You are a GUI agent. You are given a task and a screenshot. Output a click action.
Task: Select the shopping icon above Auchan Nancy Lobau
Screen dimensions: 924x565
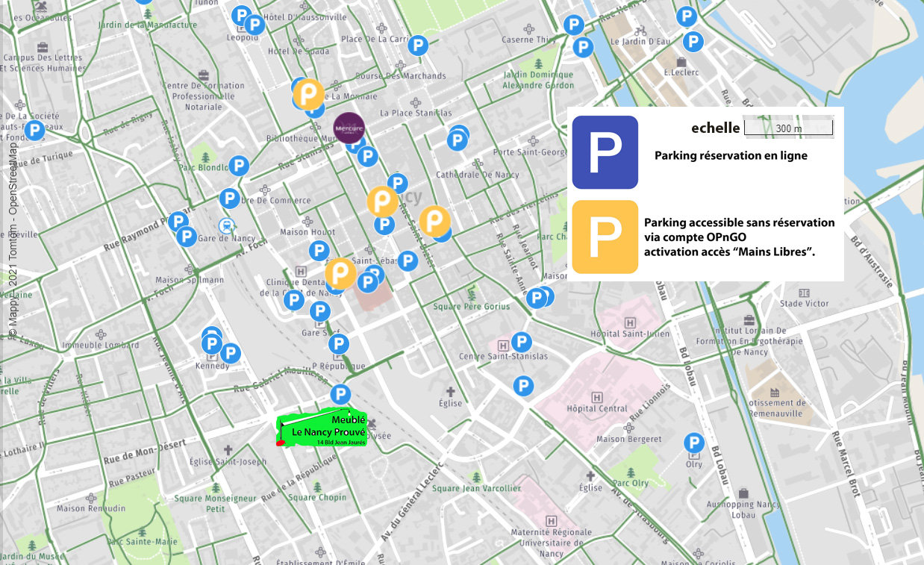[x=743, y=493]
